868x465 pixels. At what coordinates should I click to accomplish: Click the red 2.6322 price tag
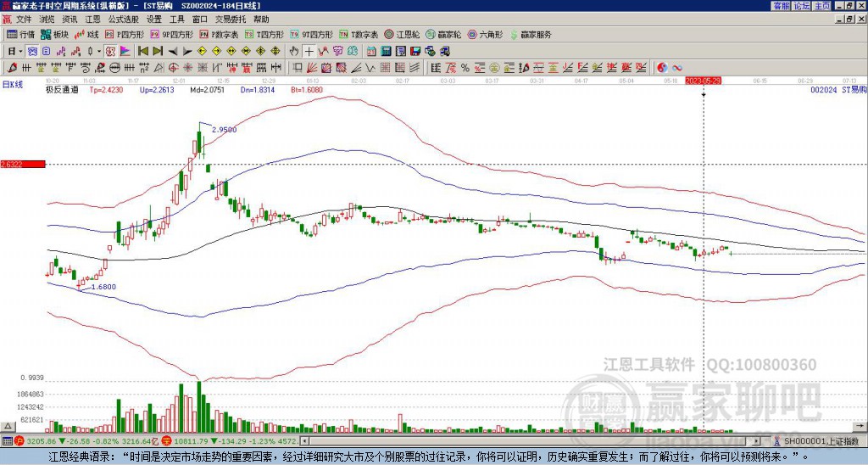coord(23,164)
